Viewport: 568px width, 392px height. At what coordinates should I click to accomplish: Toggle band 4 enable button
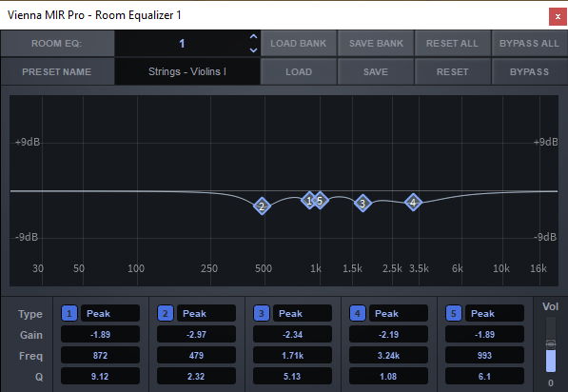[x=357, y=313]
